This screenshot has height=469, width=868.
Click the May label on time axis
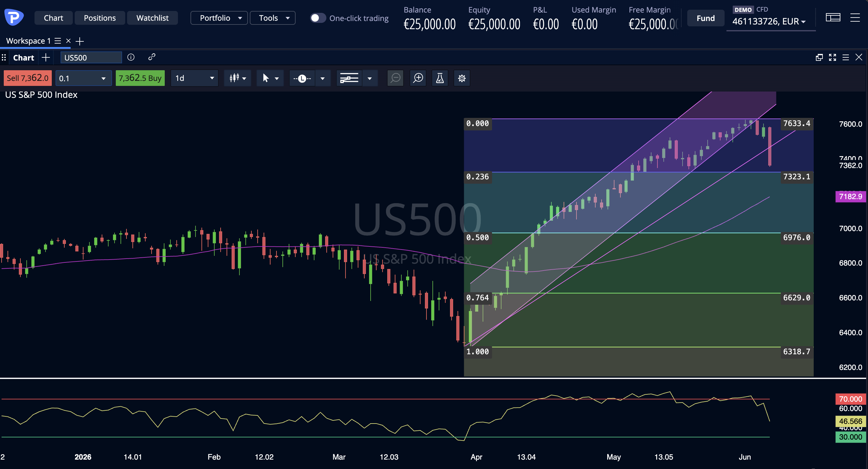[613, 457]
